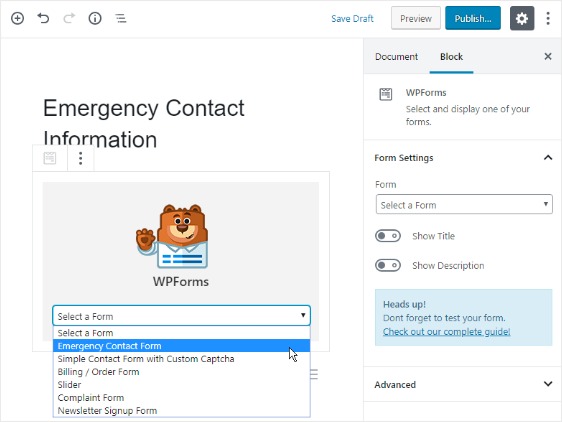562x422 pixels.
Task: Open content structure info icon
Action: [95, 18]
